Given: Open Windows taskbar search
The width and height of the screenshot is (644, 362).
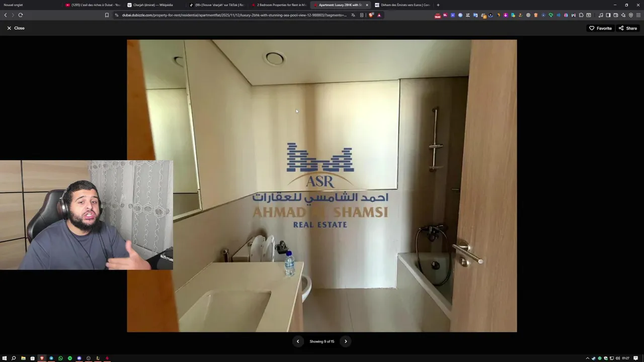Looking at the screenshot, I should (x=14, y=358).
